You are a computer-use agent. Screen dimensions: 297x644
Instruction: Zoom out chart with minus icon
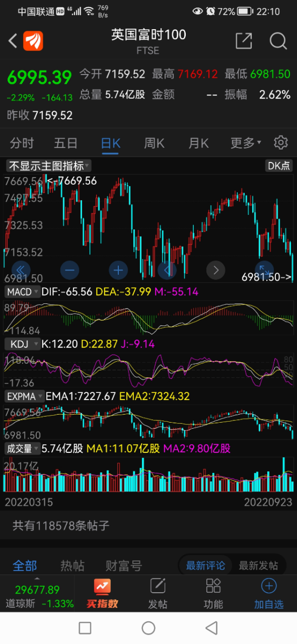point(70,270)
